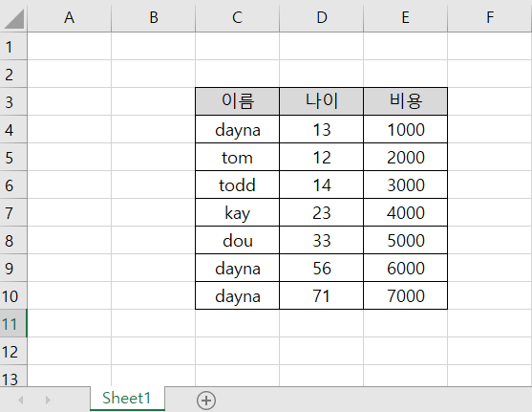This screenshot has height=412, width=532.
Task: Click the New Sheet plus icon
Action: pos(206,401)
